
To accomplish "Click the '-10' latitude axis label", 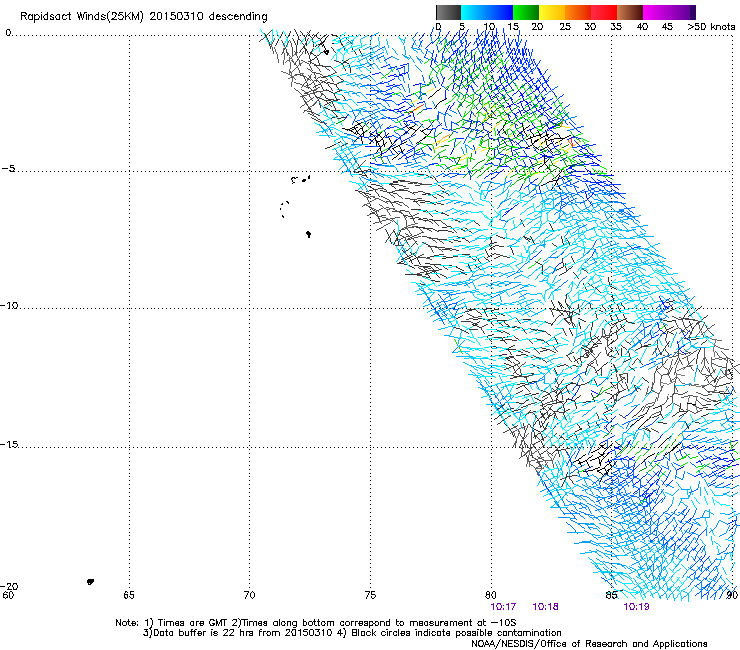I will 9,305.
